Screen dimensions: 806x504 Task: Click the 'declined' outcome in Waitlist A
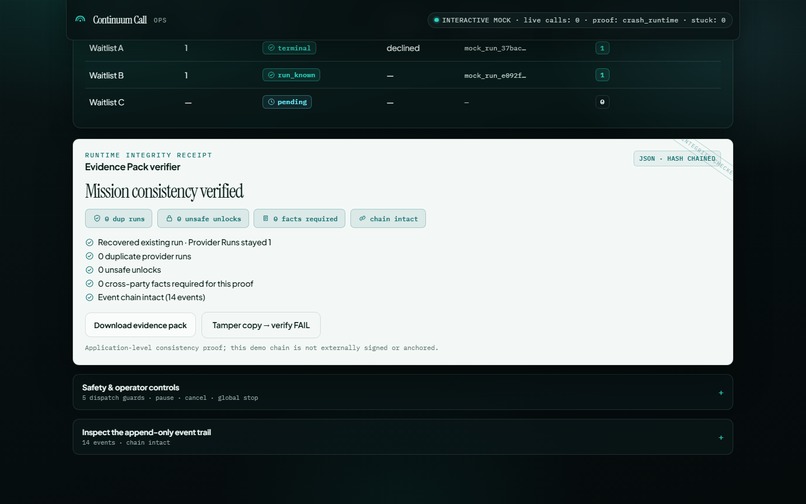[403, 48]
